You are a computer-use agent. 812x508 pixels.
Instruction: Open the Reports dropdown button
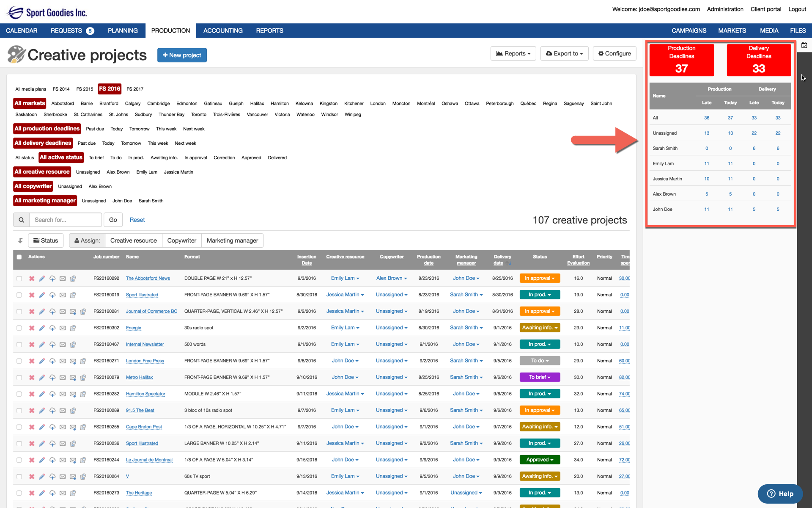(513, 54)
